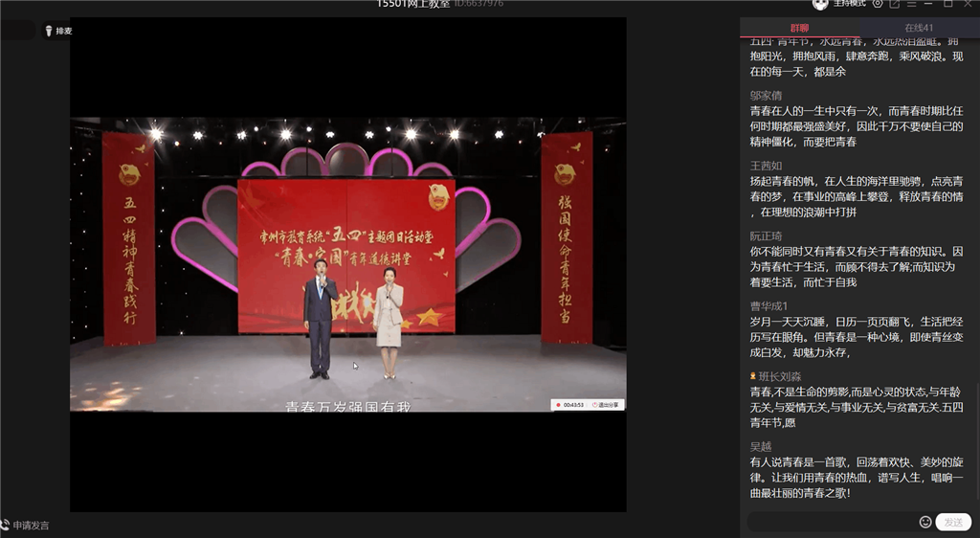The width and height of the screenshot is (980, 538).
Task: Click the message starting 青春在人的一生中只有一次
Action: click(x=857, y=126)
